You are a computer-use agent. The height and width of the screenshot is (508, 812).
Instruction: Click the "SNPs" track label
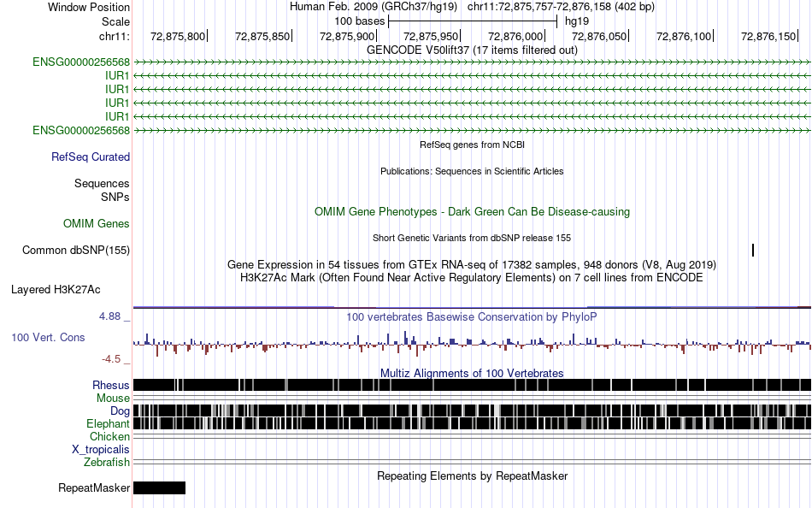(115, 197)
